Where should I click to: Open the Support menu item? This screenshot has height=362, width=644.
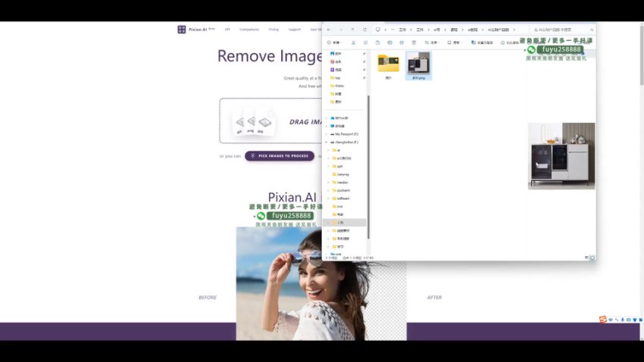click(294, 30)
